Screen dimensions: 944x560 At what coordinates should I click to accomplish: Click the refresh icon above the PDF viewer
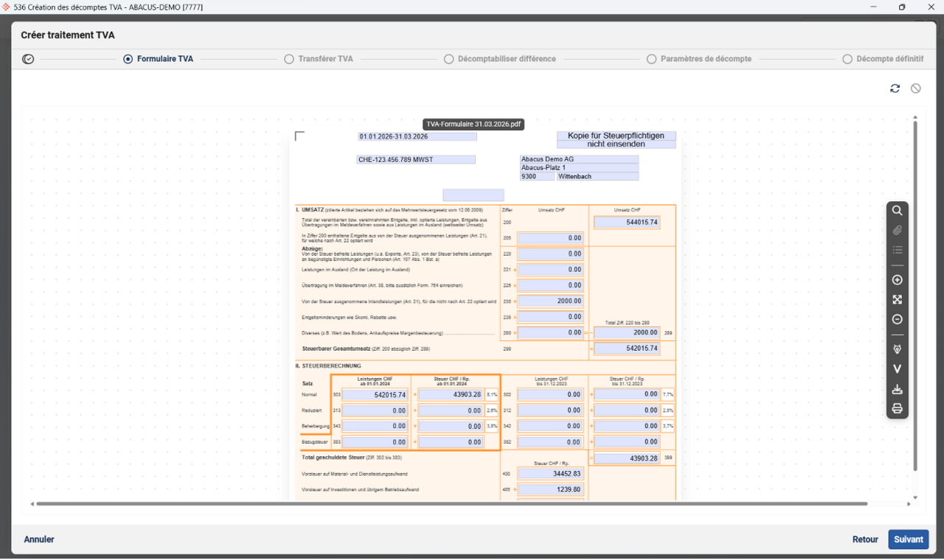[x=895, y=88]
